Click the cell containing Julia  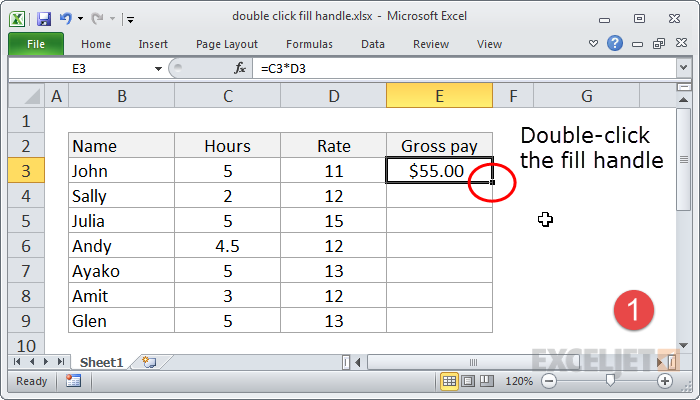click(121, 221)
